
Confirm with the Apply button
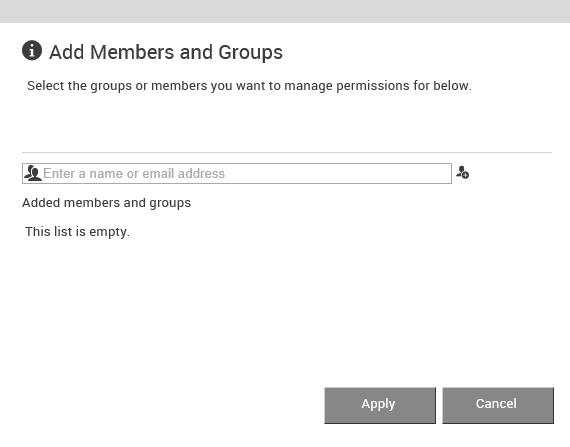(380, 405)
